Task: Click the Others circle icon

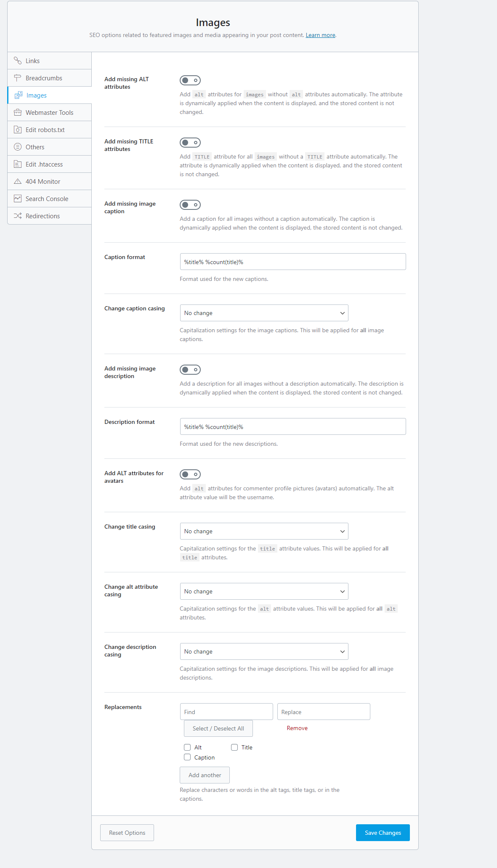Action: [18, 147]
